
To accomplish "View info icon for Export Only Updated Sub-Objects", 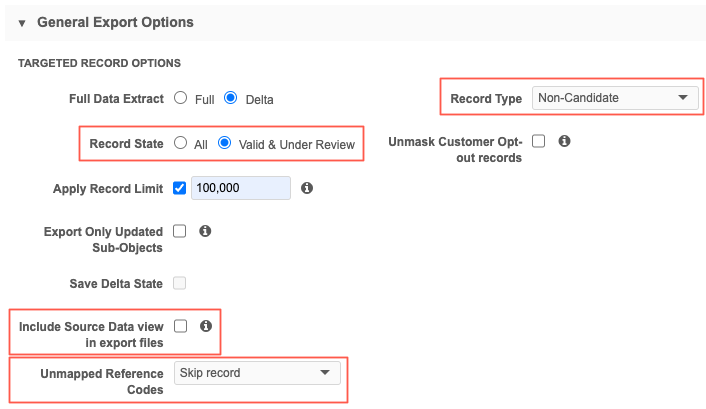I will (x=205, y=231).
